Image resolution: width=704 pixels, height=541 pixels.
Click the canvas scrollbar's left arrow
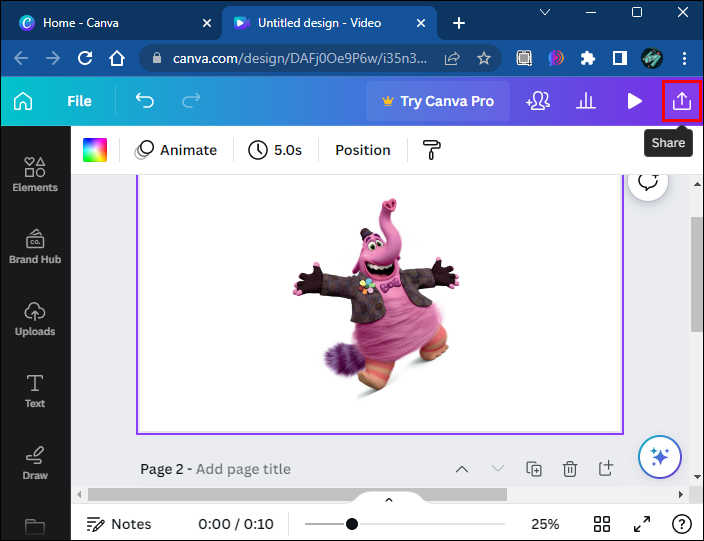coord(79,494)
